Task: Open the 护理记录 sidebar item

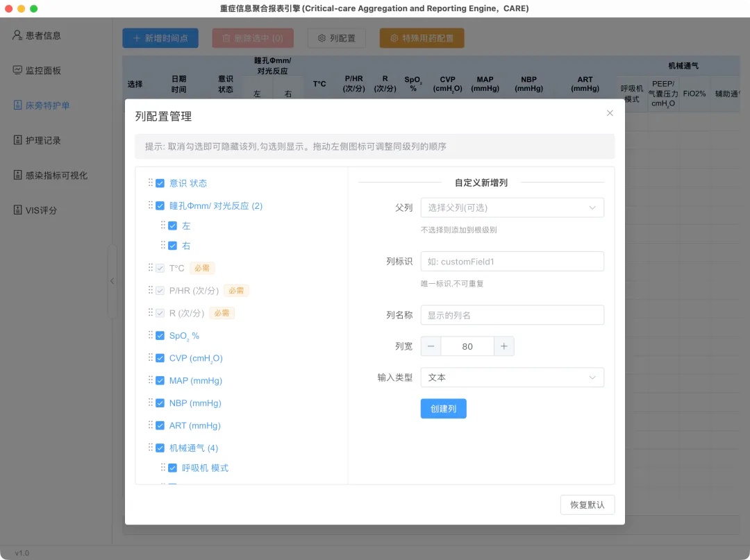Action: 37,140
